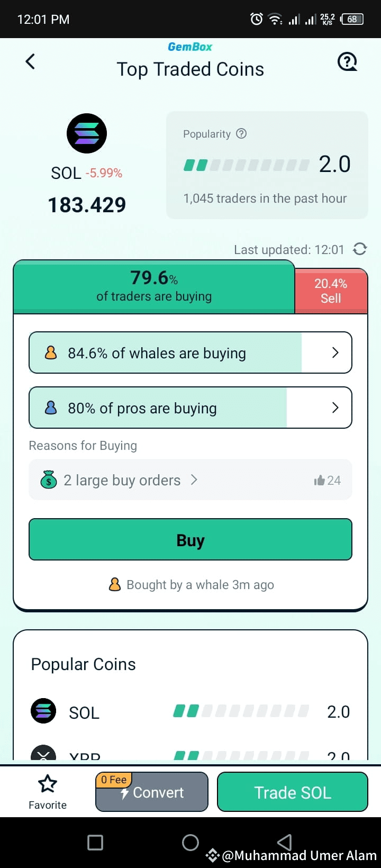Screen dimensions: 381x868
Task: Expand pros buying details with chevron
Action: pyautogui.click(x=334, y=408)
